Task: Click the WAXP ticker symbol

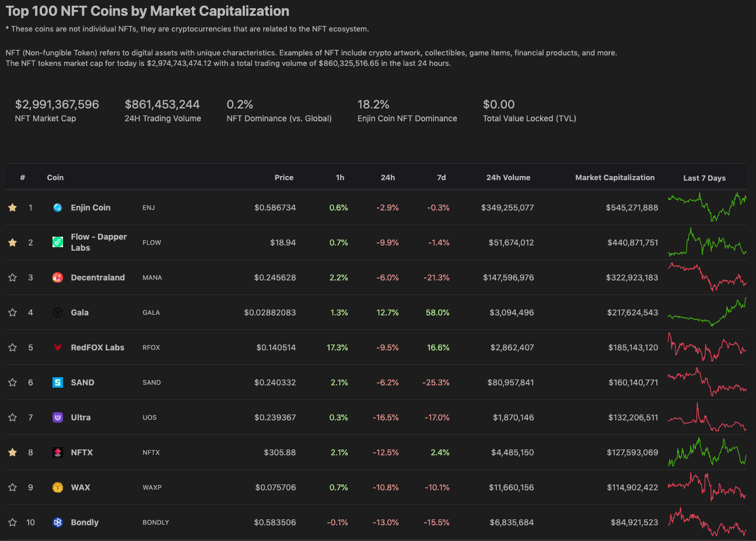Action: coord(152,487)
